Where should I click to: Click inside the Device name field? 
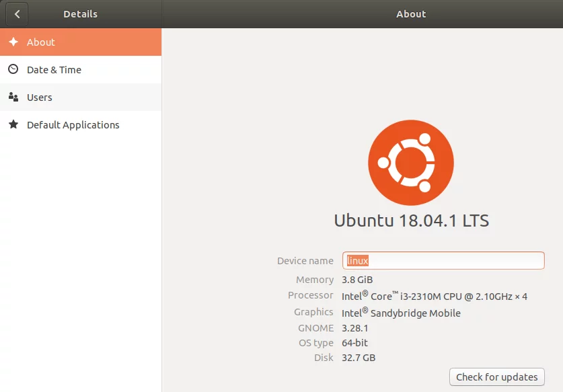coord(443,261)
